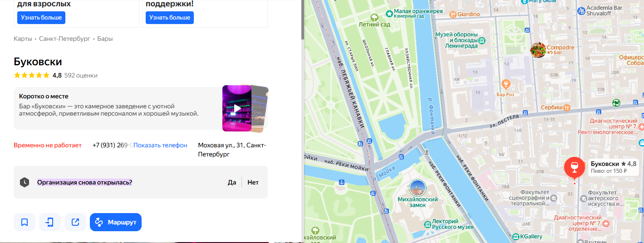Screen dimensions: 644x243
Task: Open Карты breadcrumb link
Action: point(23,39)
